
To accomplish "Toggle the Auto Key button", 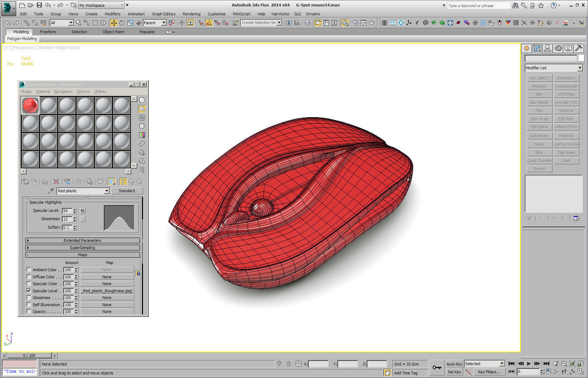I will click(454, 364).
